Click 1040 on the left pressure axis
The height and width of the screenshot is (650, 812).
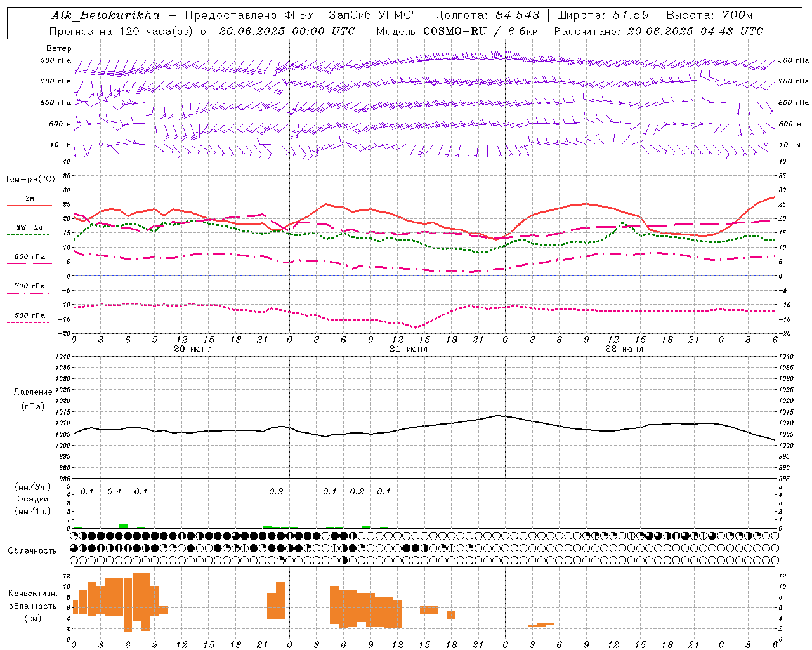62,356
